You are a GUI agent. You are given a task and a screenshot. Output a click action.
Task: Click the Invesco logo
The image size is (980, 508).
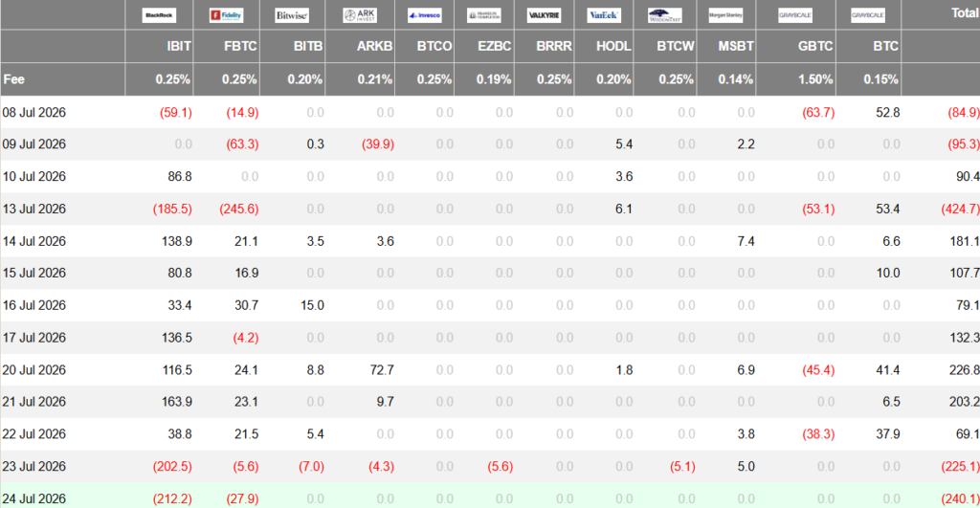click(424, 15)
